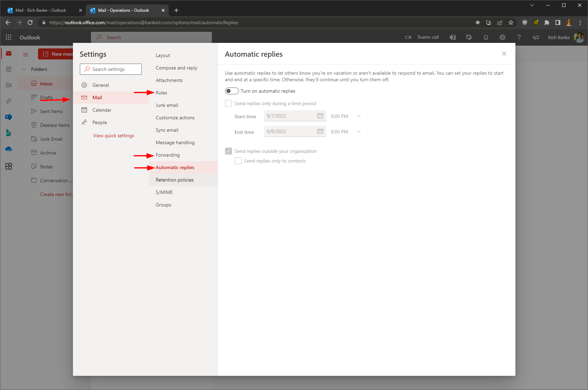The height and width of the screenshot is (390, 588).
Task: Turn on automatic replies
Action: pyautogui.click(x=232, y=91)
